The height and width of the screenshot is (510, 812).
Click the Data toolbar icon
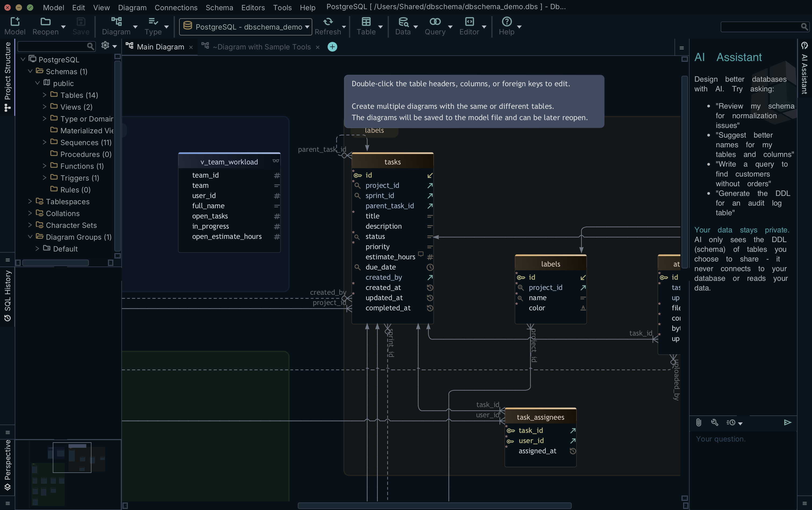click(403, 22)
